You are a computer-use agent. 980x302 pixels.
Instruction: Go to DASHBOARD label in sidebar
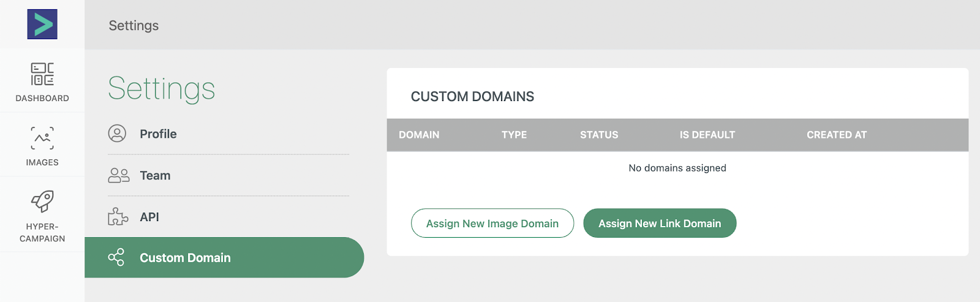tap(42, 98)
